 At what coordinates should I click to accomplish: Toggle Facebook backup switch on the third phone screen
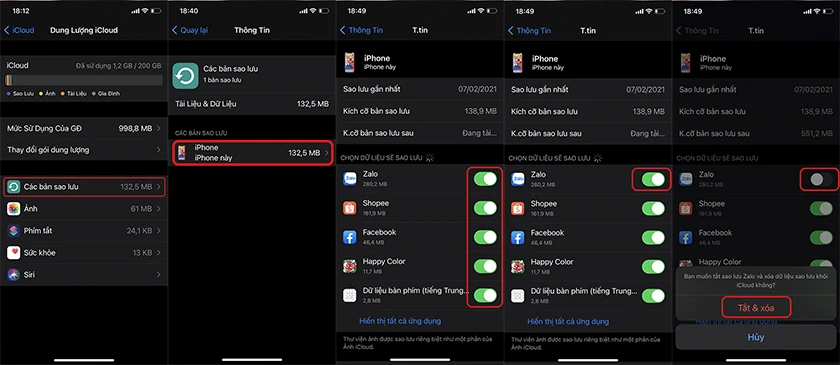point(485,237)
